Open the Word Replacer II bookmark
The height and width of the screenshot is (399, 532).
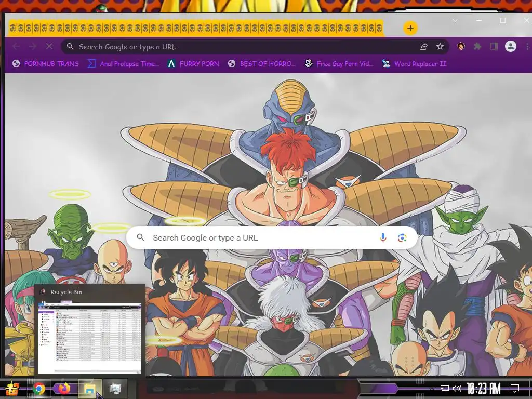(x=414, y=63)
